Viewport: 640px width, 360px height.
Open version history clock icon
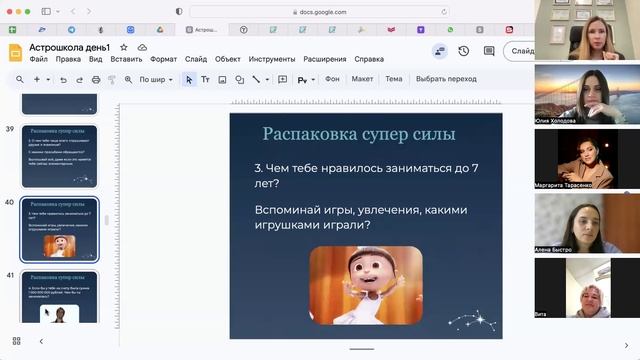tap(463, 51)
